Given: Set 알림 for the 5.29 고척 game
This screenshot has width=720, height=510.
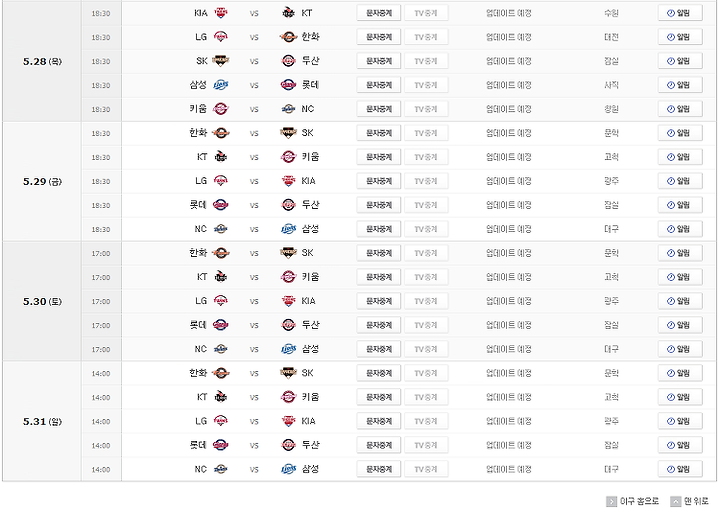Looking at the screenshot, I should [680, 157].
